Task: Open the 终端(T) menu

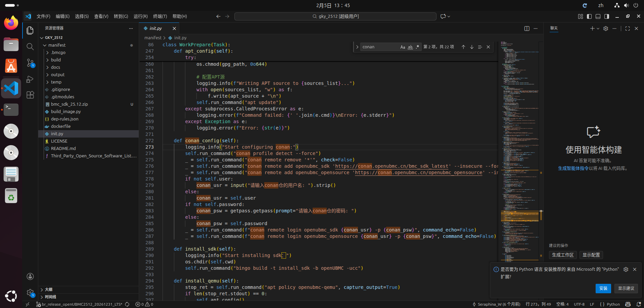Action: (x=160, y=16)
